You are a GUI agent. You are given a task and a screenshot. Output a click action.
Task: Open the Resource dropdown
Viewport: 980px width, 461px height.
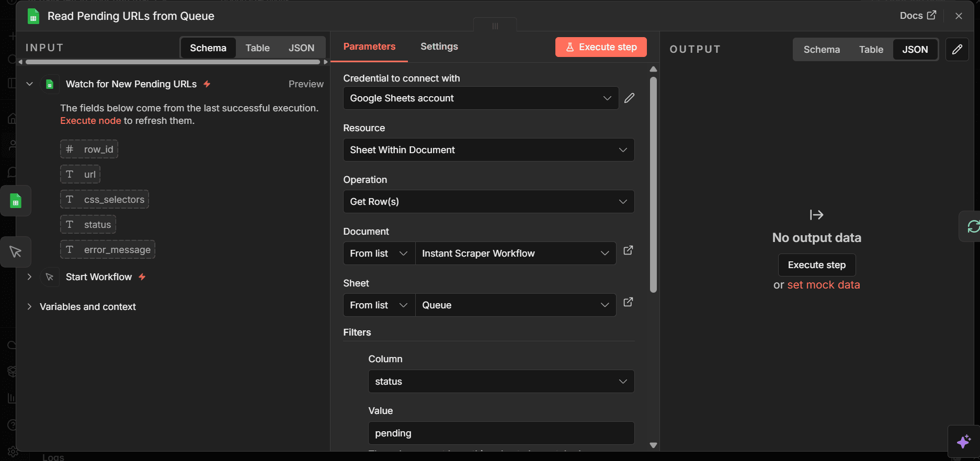point(488,150)
